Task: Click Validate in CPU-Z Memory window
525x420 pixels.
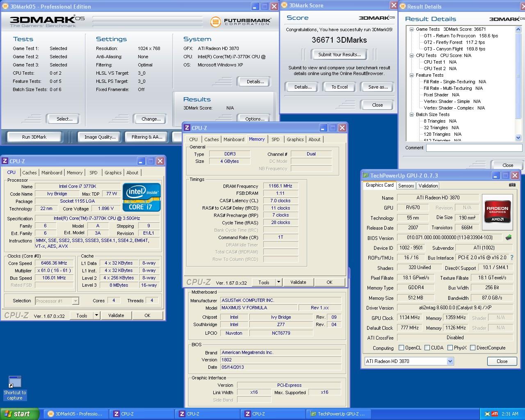Action: [298, 282]
